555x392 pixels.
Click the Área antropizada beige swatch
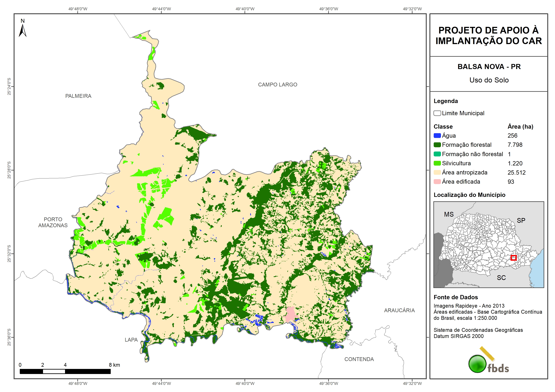click(x=437, y=172)
